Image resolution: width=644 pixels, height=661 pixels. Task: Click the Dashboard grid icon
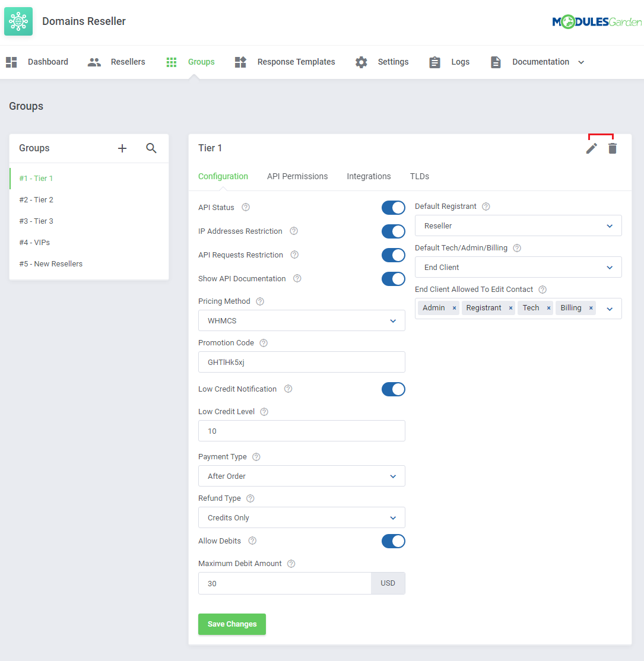click(x=11, y=62)
